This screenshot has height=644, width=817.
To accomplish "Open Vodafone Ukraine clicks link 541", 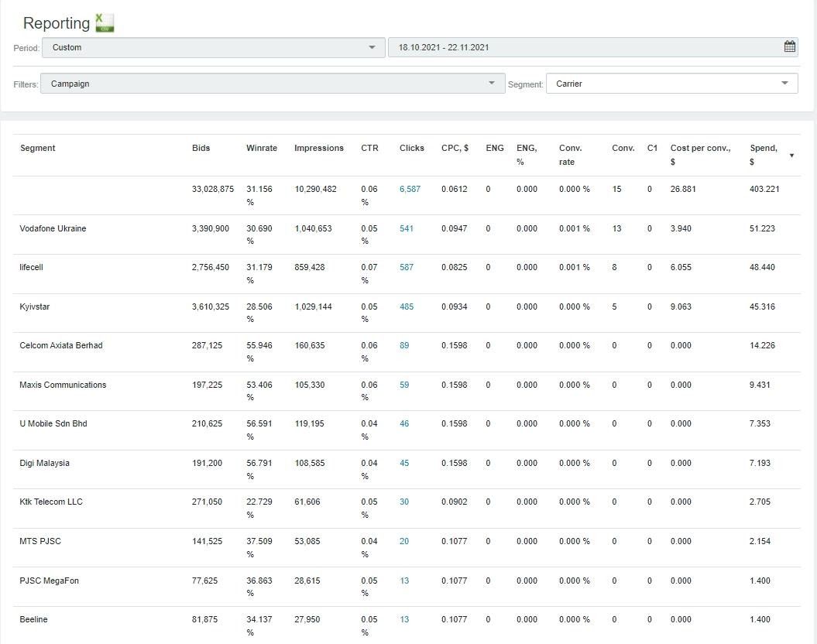I will click(x=407, y=228).
